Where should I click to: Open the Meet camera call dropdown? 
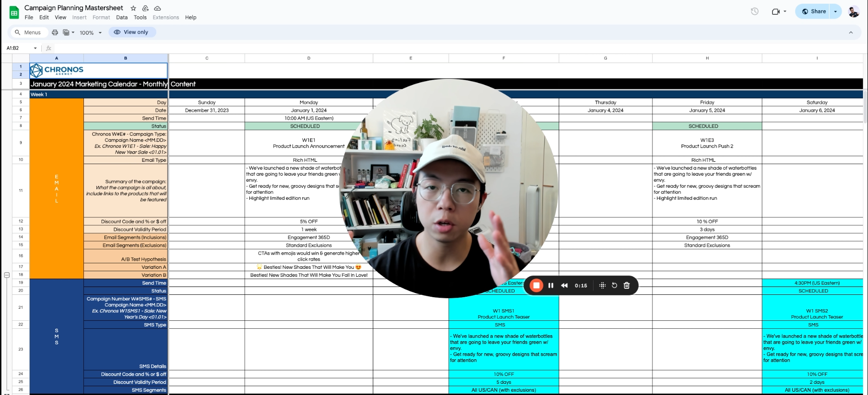point(779,12)
